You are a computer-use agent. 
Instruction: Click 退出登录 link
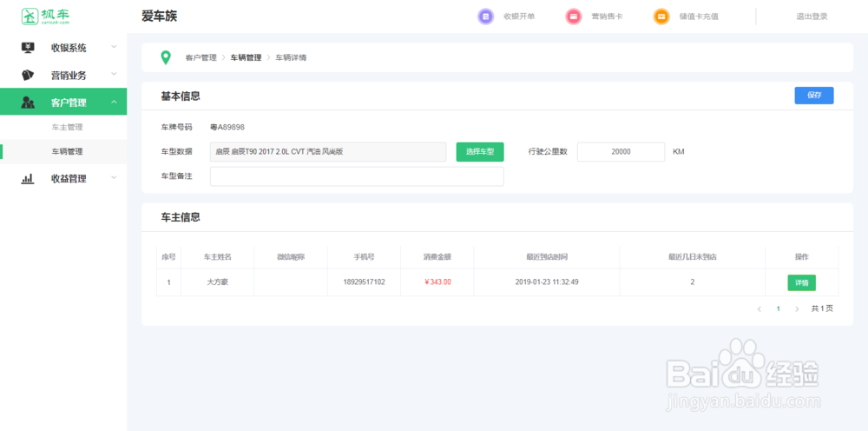click(x=812, y=17)
